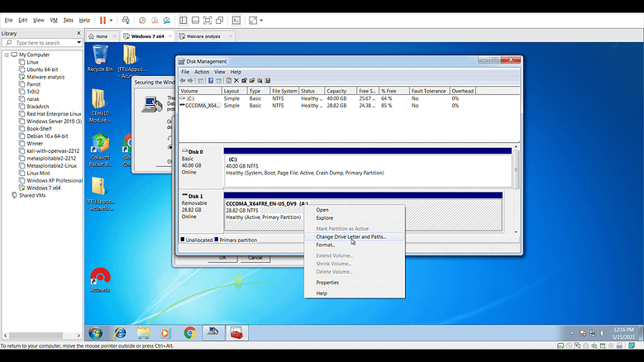The image size is (644, 362).
Task: Click the taskbar volume speaker icon
Action: (602, 333)
